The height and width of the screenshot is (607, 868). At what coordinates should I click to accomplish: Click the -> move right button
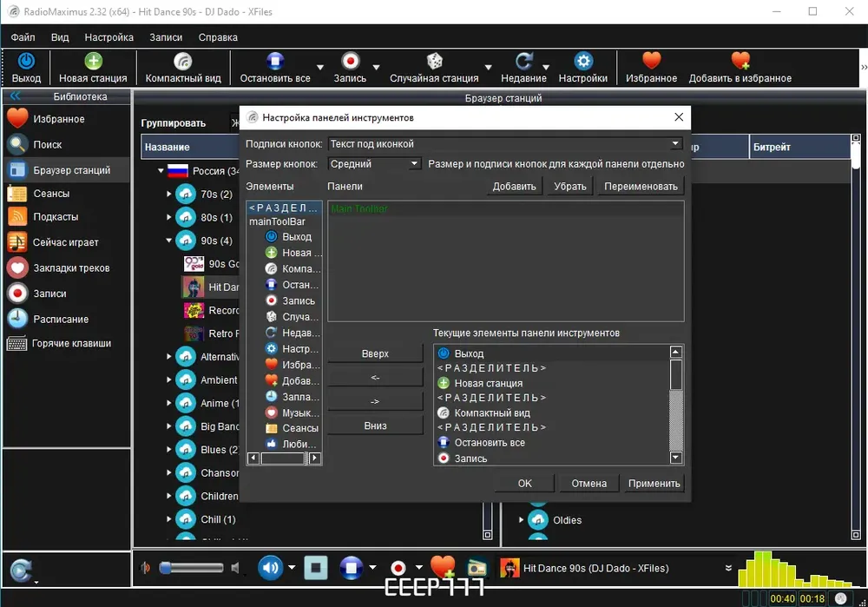point(375,401)
